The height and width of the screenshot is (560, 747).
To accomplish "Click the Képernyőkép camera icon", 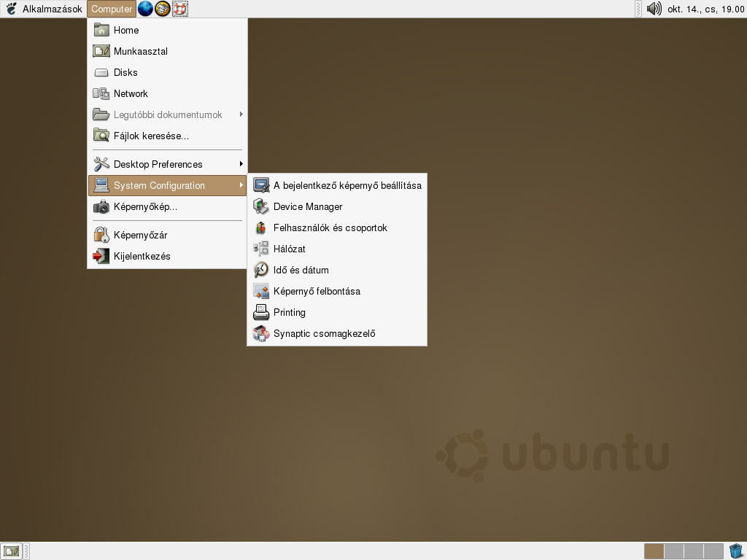I will click(x=101, y=206).
